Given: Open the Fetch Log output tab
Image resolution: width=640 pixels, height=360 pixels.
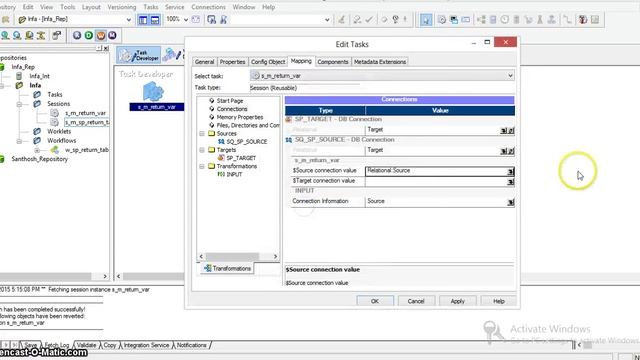Looking at the screenshot, I should click(56, 345).
